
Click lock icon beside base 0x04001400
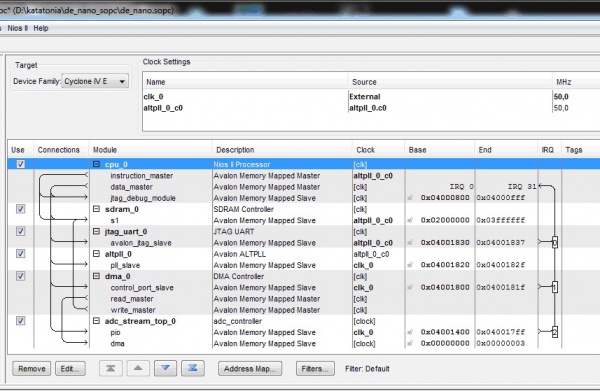pos(410,332)
